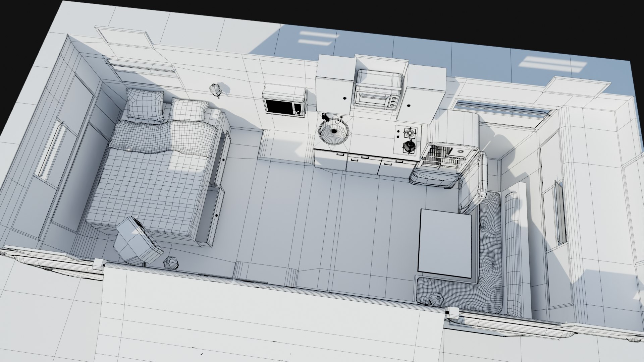Select the pot on the lower burner
Viewport: 644px width, 362px height.
coord(409,146)
